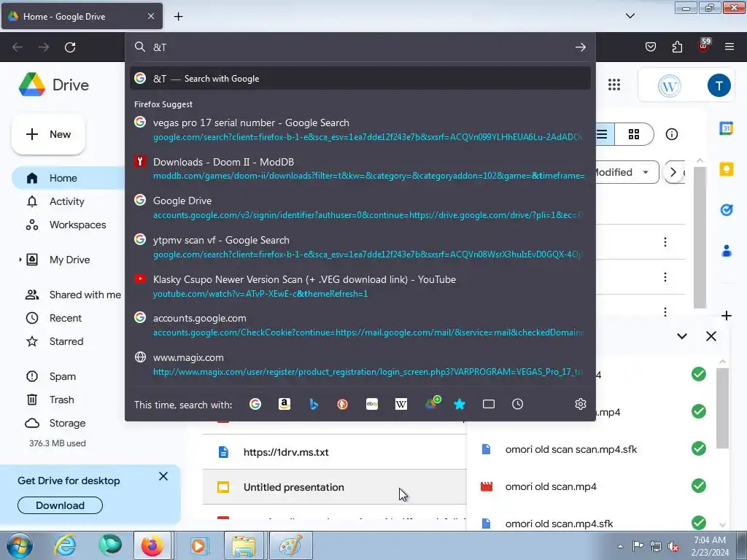Image resolution: width=747 pixels, height=560 pixels.
Task: Open the list all tabs dropdown
Action: pos(630,16)
